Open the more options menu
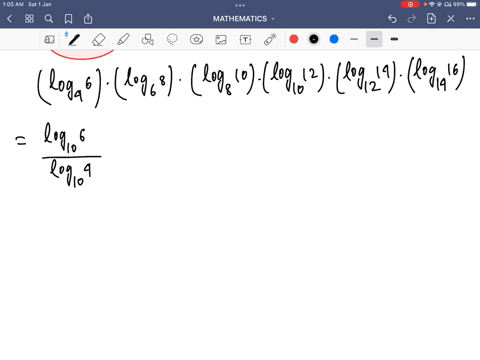The width and height of the screenshot is (480, 360). click(x=470, y=19)
